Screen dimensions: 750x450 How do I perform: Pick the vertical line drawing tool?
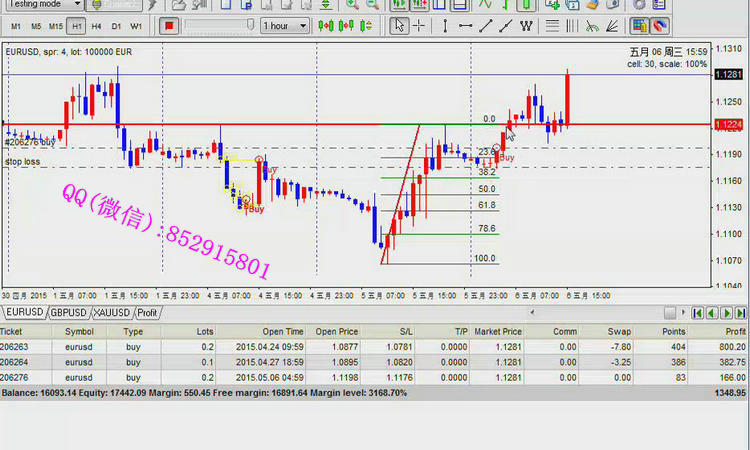pyautogui.click(x=443, y=25)
